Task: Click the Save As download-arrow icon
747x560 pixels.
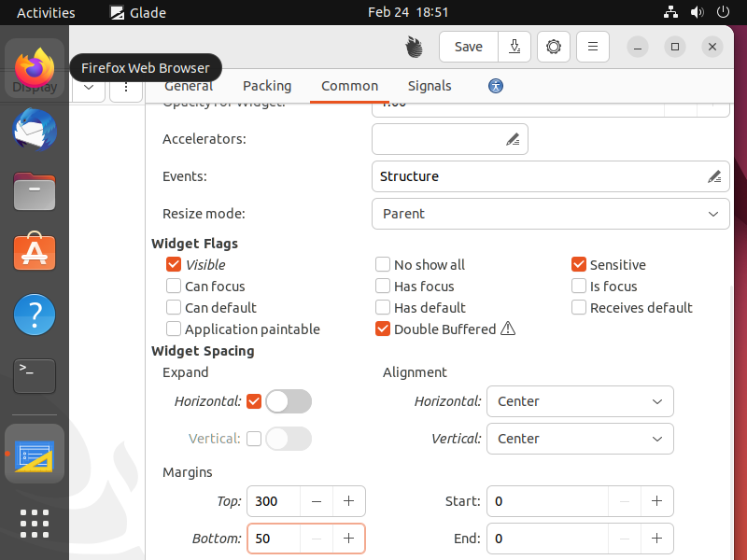Action: (x=514, y=47)
